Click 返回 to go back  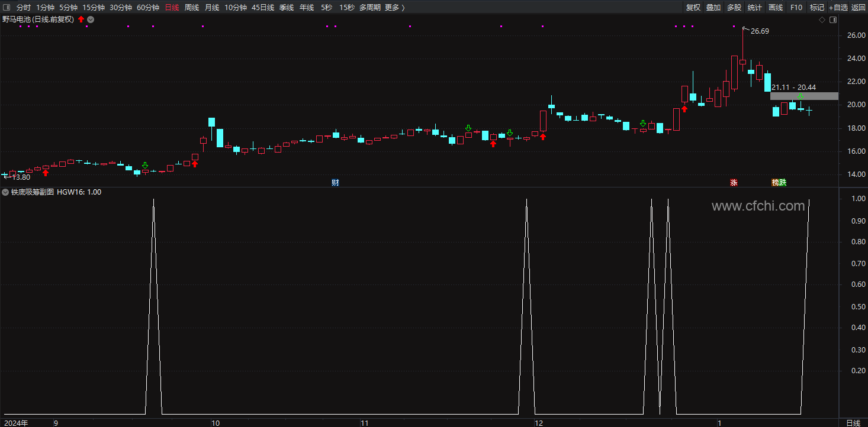point(859,8)
